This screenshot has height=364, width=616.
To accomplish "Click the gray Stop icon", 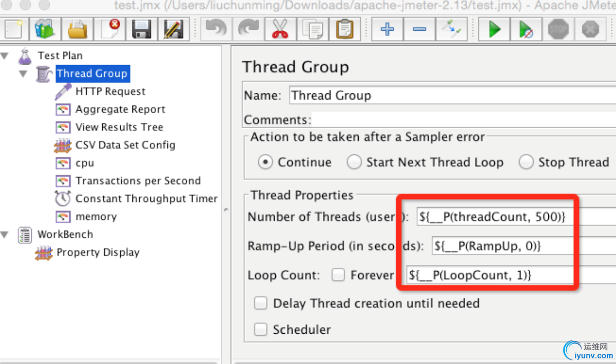I will coord(559,29).
